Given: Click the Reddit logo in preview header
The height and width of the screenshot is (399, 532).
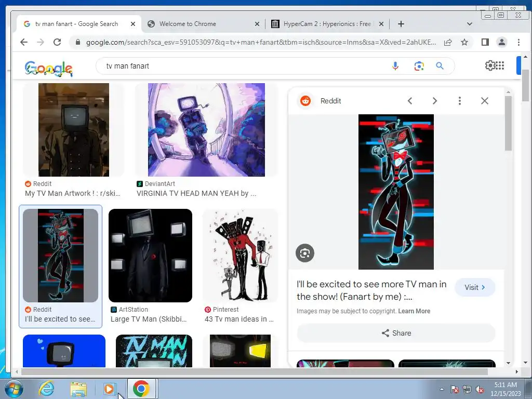Looking at the screenshot, I should click(x=305, y=101).
